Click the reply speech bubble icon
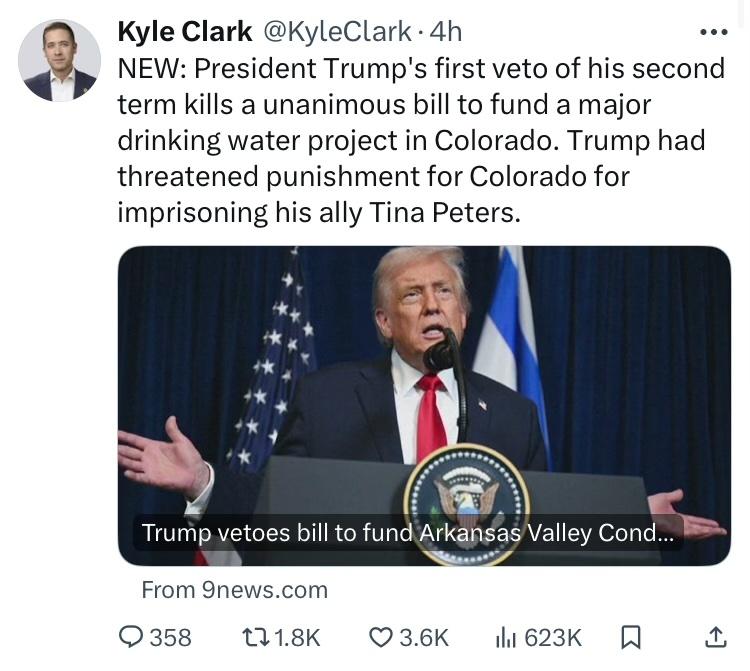The image size is (750, 671). point(132,637)
